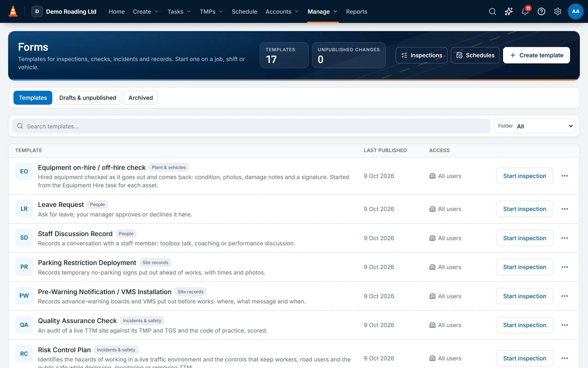Expand the Tasks menu
588x368 pixels.
click(179, 11)
